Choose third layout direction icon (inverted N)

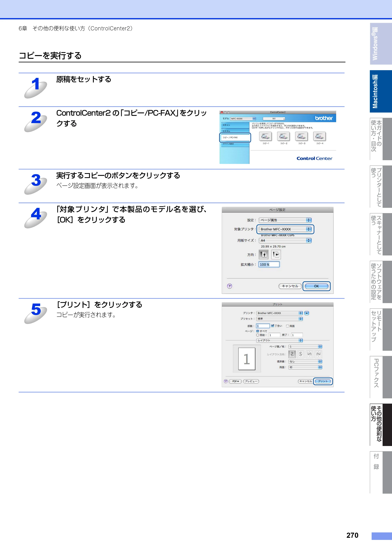coord(310,354)
